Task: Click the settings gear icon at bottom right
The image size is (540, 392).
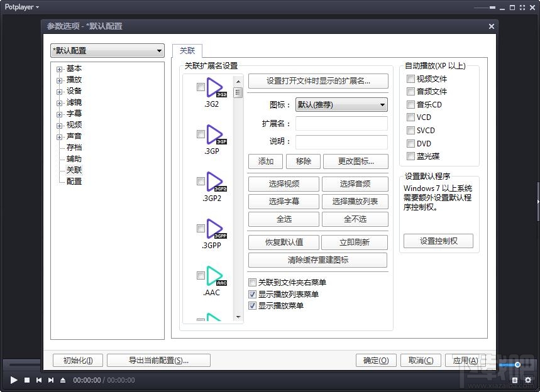Action: pos(528,380)
